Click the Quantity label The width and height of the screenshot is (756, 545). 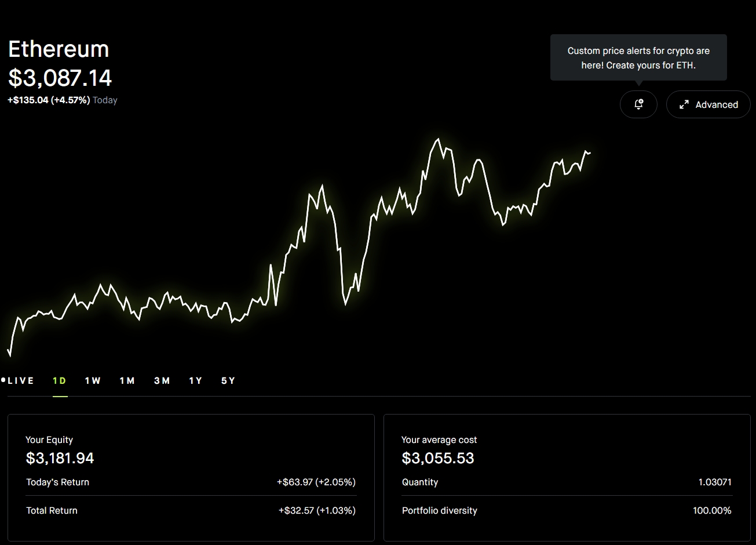420,482
